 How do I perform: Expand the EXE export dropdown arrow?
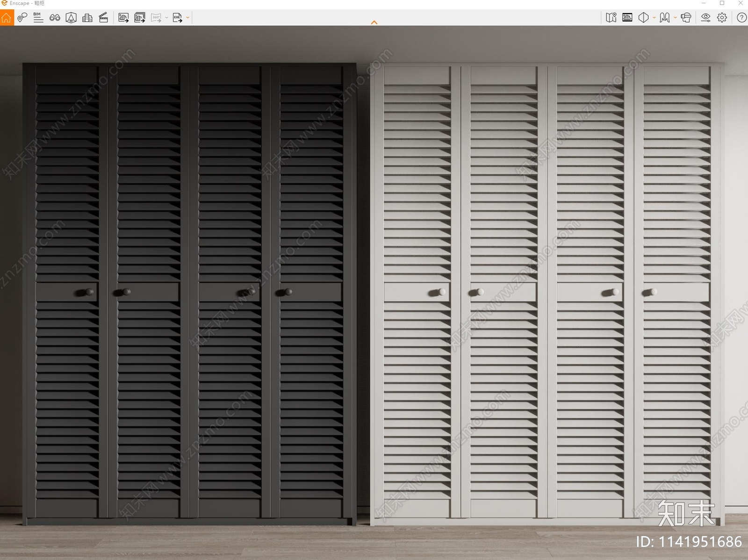188,18
